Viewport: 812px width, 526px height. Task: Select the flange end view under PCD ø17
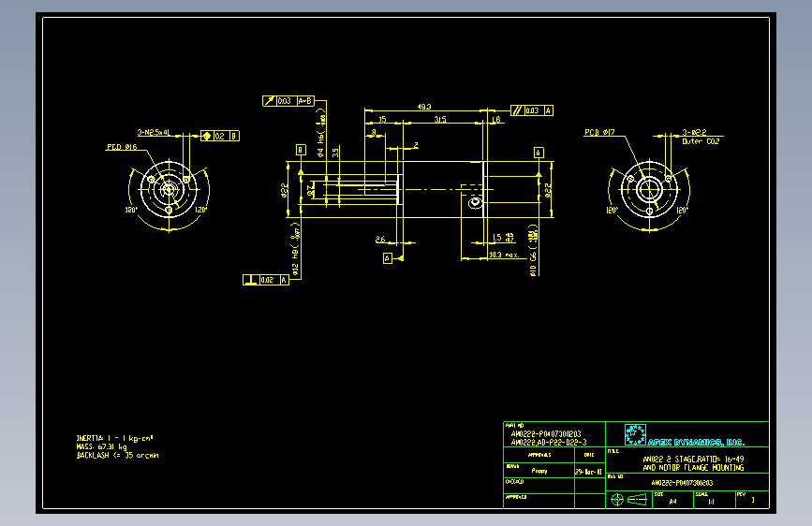649,189
